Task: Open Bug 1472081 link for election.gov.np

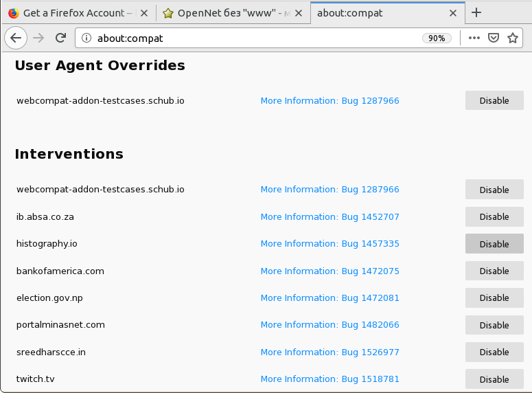Action: pyautogui.click(x=329, y=298)
